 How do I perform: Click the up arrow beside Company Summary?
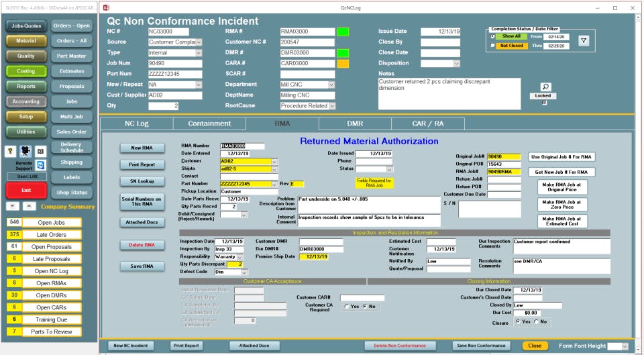click(28, 206)
